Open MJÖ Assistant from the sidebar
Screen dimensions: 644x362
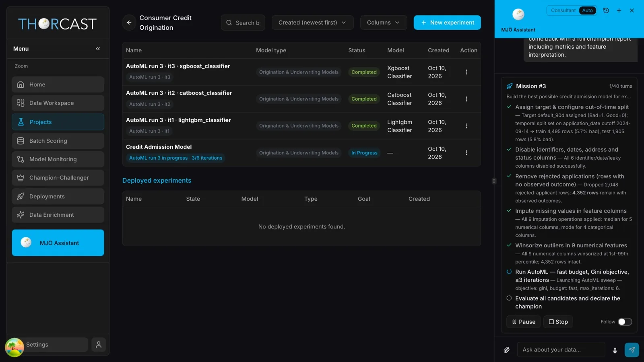(58, 243)
